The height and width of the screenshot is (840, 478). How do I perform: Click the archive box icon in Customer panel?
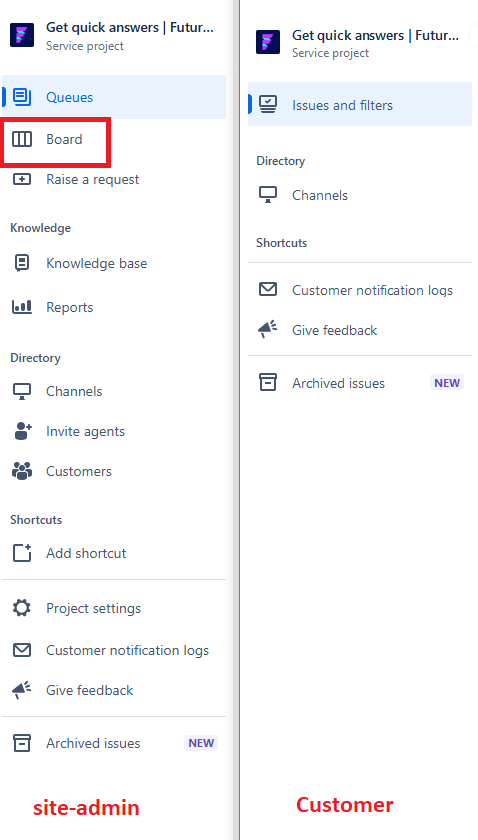click(x=268, y=382)
